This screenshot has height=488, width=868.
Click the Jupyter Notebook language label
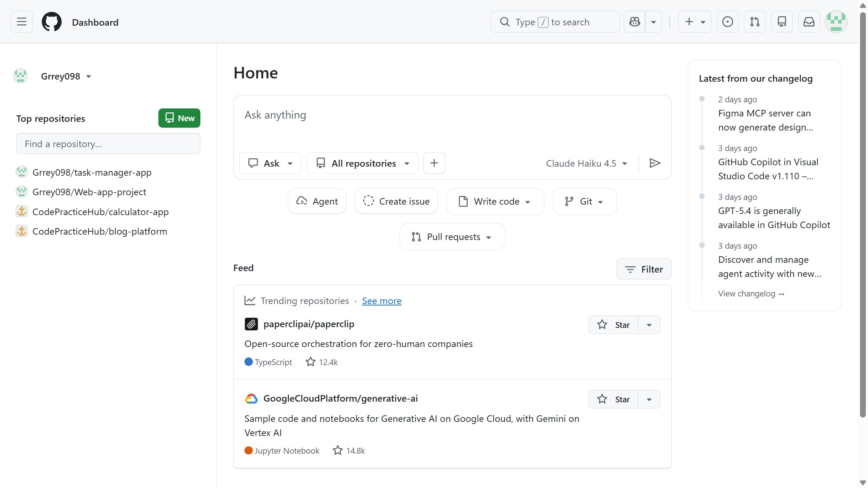coord(282,451)
